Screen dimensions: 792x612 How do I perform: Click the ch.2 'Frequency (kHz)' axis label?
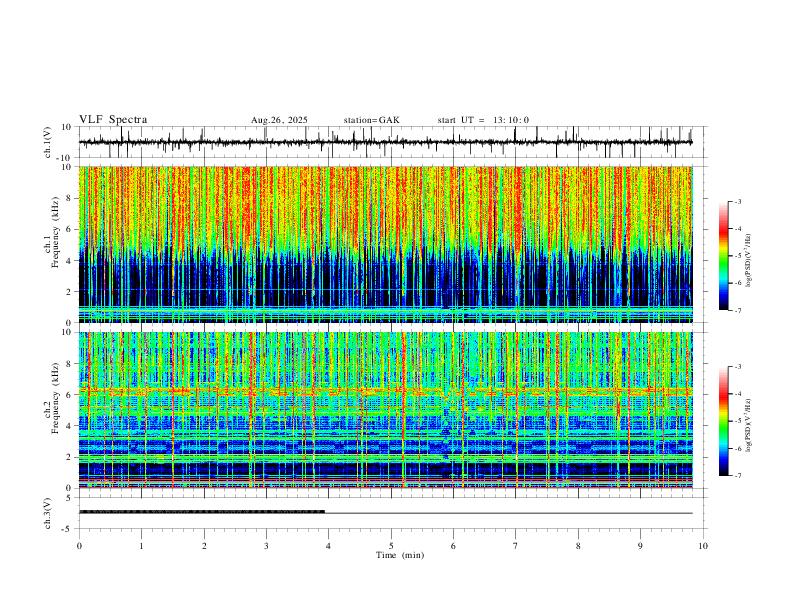55,398
